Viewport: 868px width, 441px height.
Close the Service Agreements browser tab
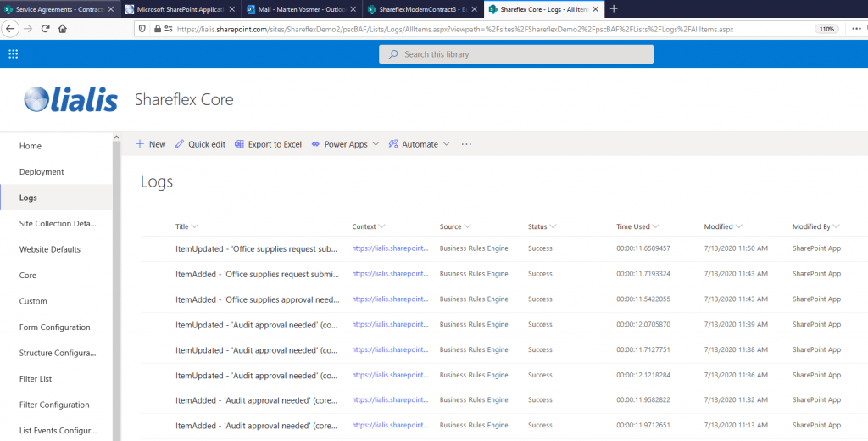[111, 8]
